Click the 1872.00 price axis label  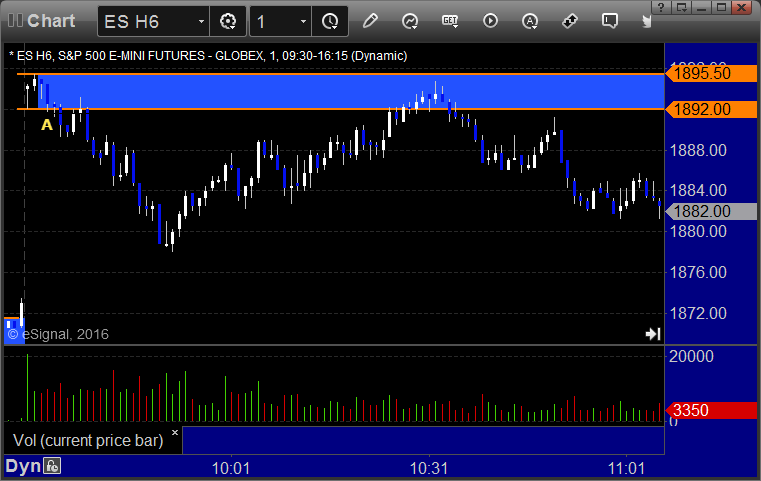pyautogui.click(x=698, y=314)
